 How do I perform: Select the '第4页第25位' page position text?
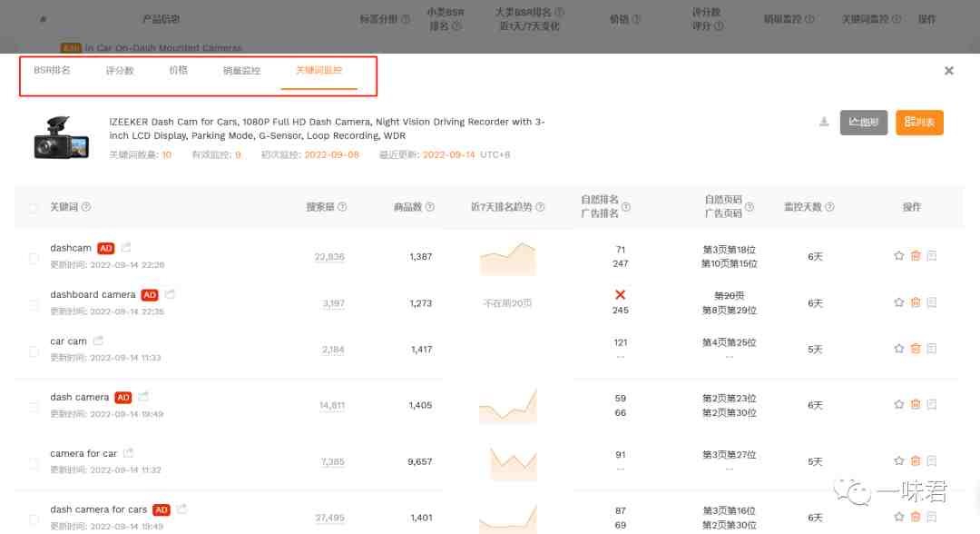[x=730, y=342]
